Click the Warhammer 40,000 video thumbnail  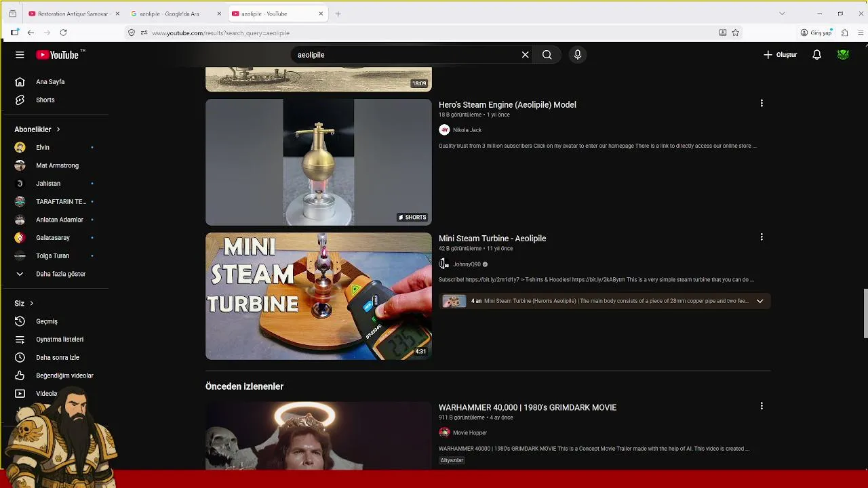pyautogui.click(x=319, y=435)
